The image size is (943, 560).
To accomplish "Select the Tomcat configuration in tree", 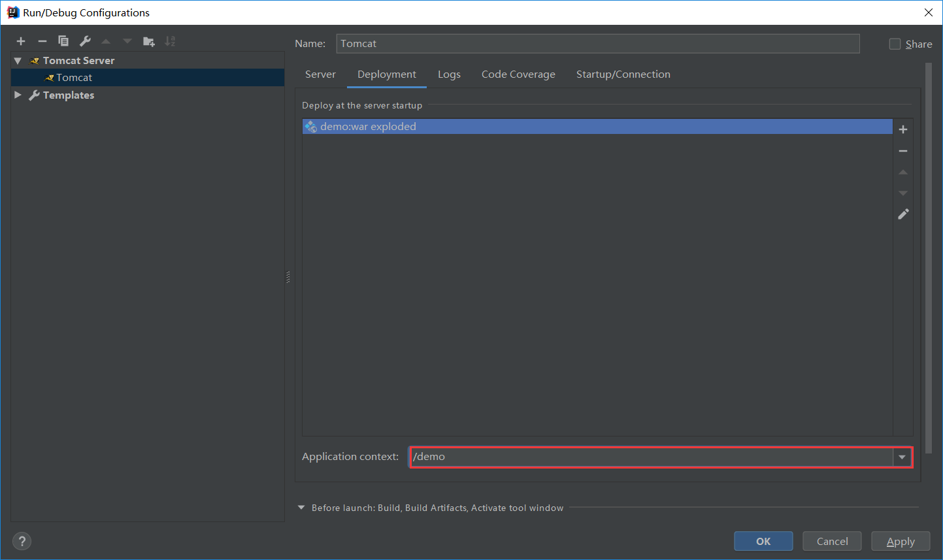I will [x=148, y=78].
